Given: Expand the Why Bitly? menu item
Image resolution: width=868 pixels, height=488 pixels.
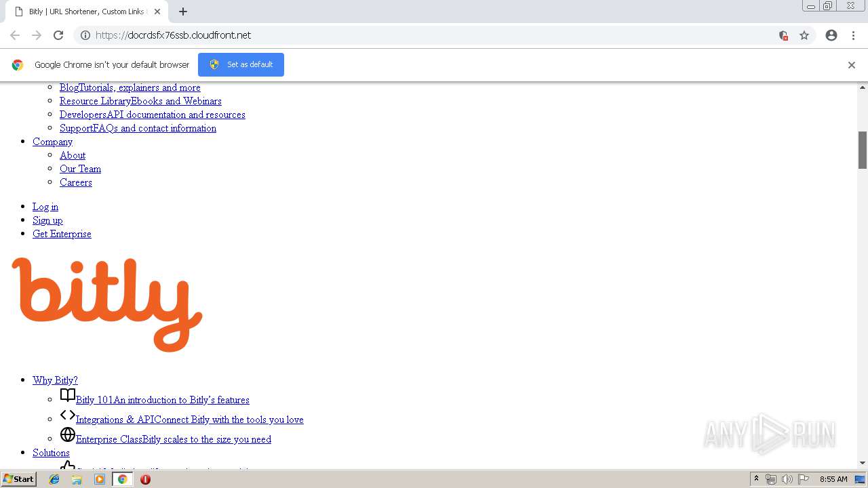Looking at the screenshot, I should tap(55, 380).
